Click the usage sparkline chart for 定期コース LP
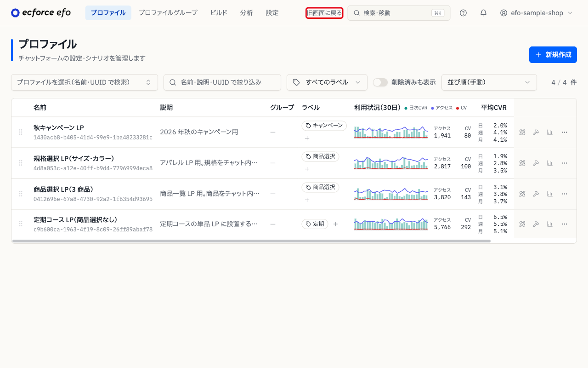Screen dimensions: 588x368 coord(391,224)
